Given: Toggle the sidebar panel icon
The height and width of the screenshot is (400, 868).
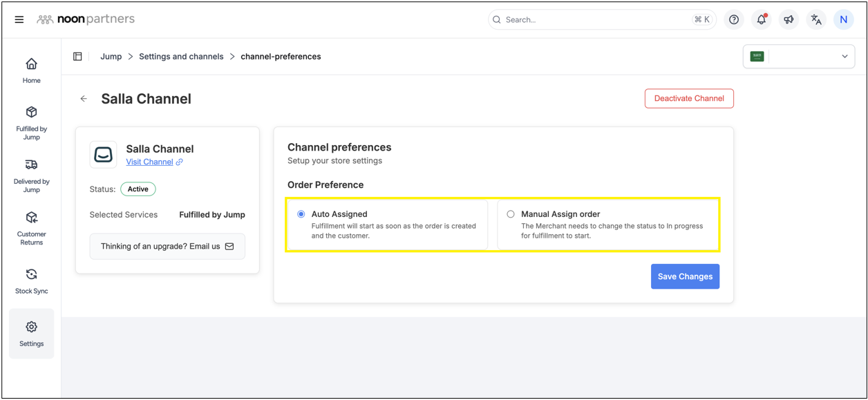Looking at the screenshot, I should 77,57.
